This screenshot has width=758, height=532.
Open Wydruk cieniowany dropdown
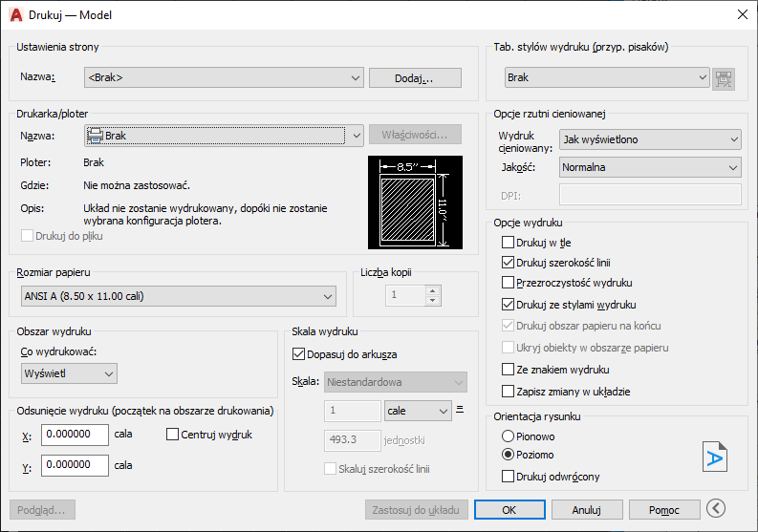click(650, 139)
